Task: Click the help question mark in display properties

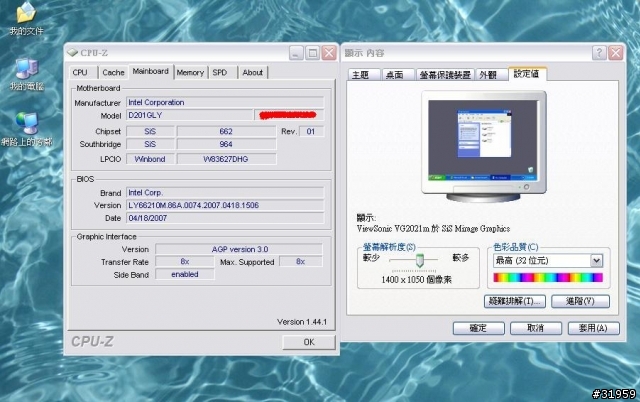Action: [x=599, y=53]
